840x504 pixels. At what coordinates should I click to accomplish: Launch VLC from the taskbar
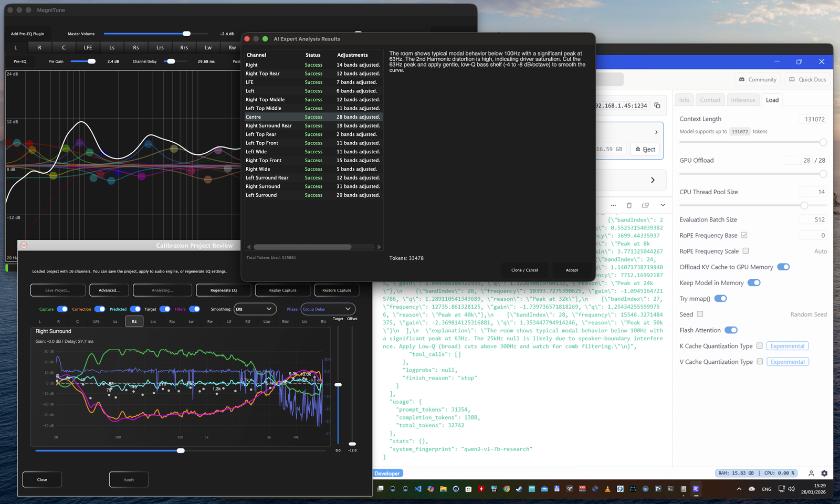pos(607,489)
